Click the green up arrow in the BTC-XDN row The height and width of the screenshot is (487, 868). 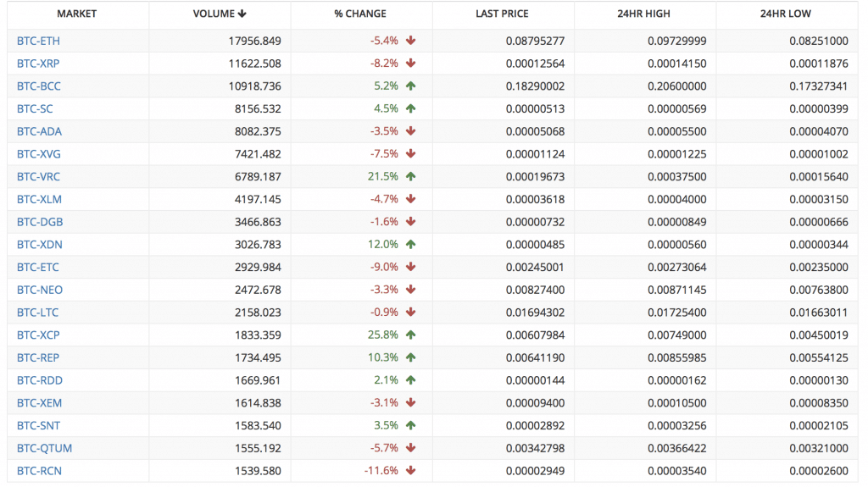(411, 245)
